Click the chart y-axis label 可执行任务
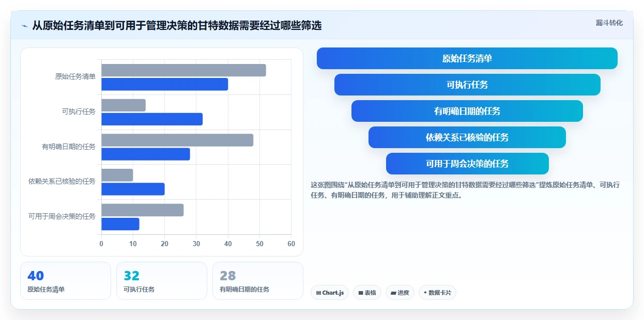Image resolution: width=644 pixels, height=320 pixels. click(79, 111)
